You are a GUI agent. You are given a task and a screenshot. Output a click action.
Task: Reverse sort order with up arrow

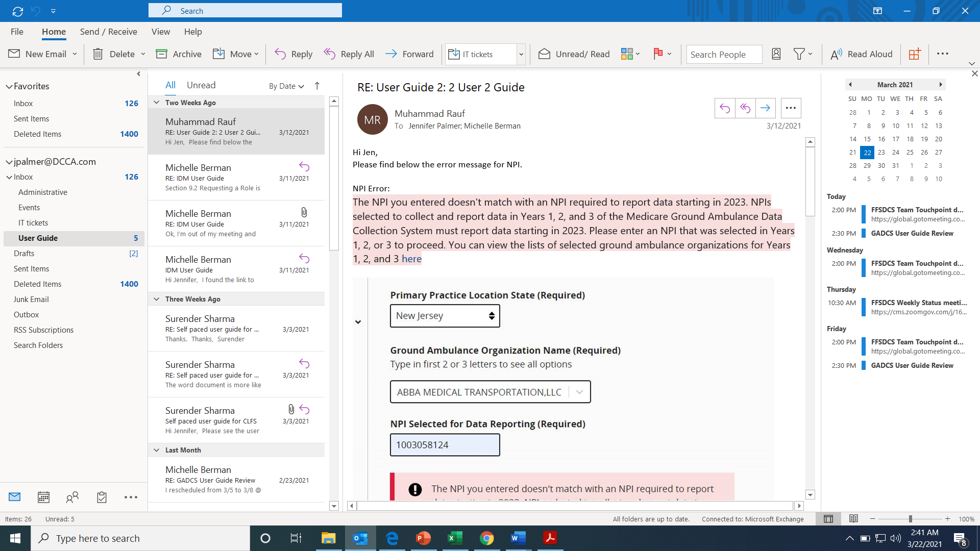317,86
